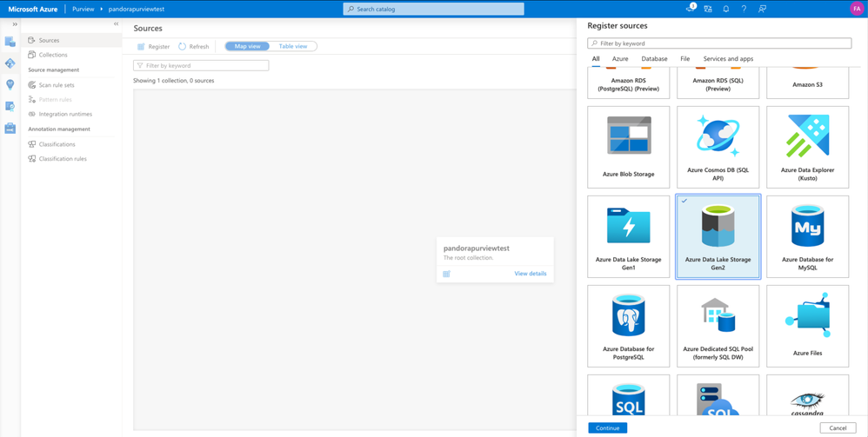The width and height of the screenshot is (868, 437).
Task: Open the Help question mark icon
Action: point(744,9)
